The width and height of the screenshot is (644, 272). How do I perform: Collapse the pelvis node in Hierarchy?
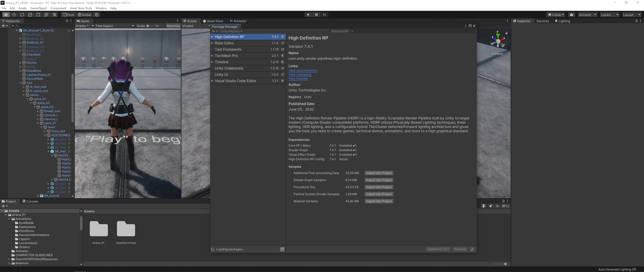click(24, 95)
